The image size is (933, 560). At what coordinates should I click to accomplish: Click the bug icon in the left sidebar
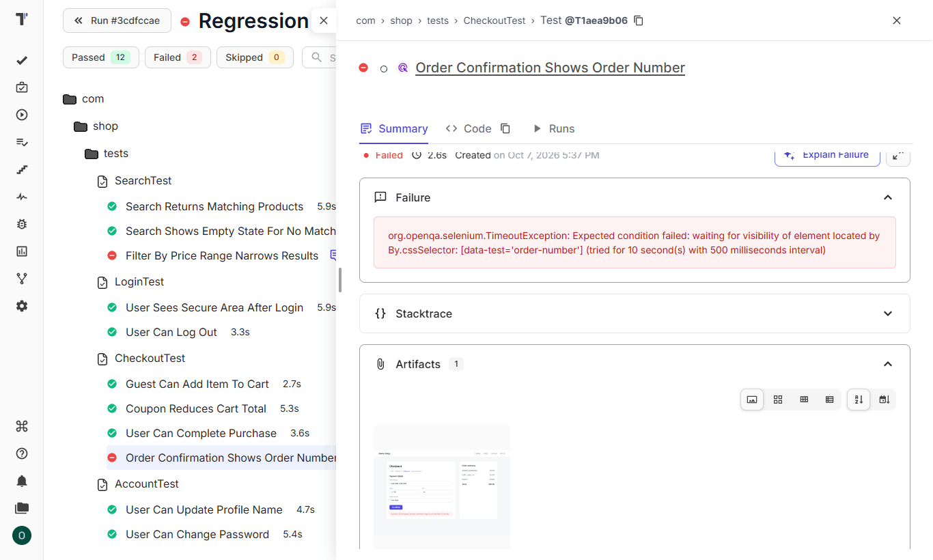(x=22, y=224)
